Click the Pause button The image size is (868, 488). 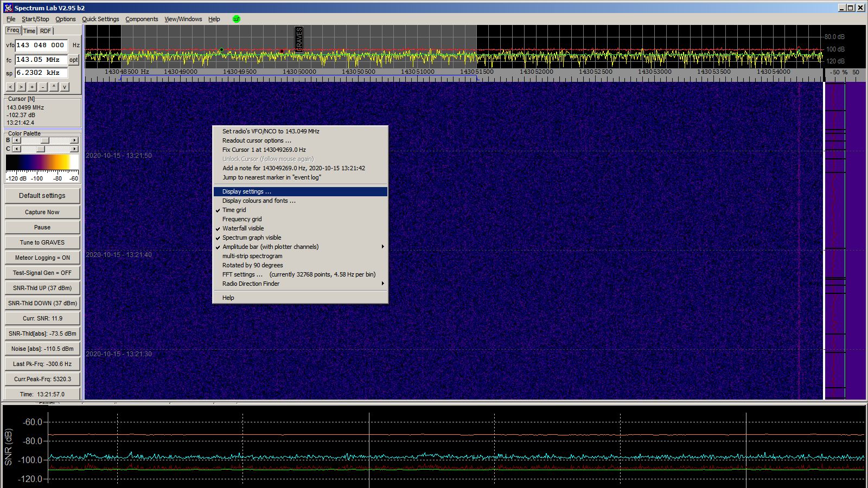tap(42, 227)
